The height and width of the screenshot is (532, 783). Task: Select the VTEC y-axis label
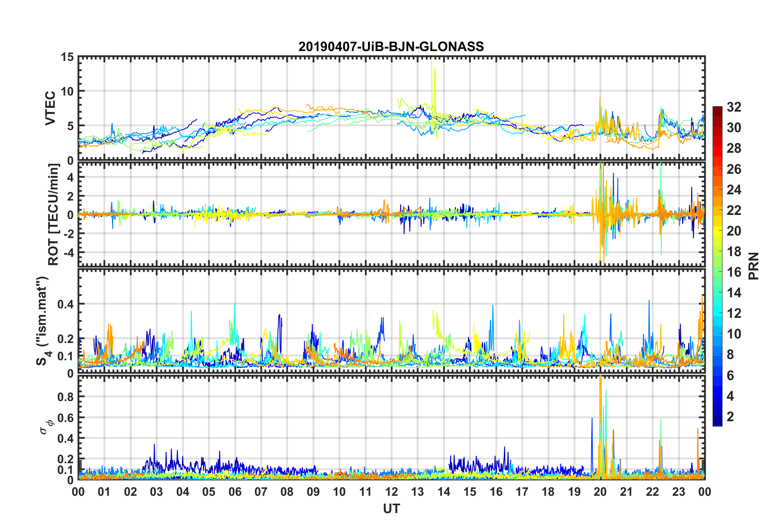(50, 108)
